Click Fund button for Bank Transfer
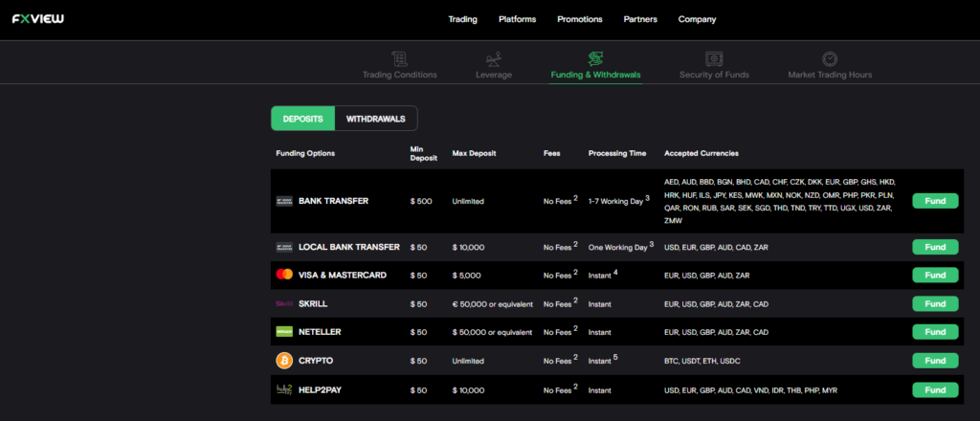The image size is (980, 421). point(935,201)
